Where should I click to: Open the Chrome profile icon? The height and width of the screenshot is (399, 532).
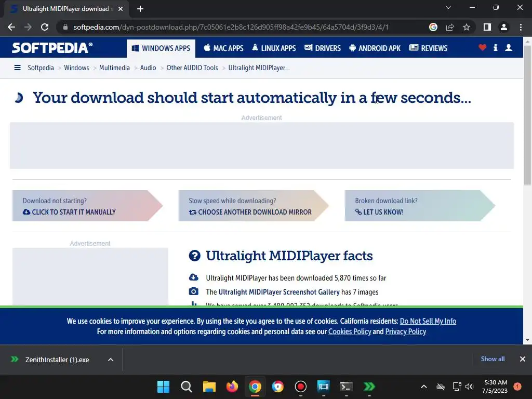504,27
